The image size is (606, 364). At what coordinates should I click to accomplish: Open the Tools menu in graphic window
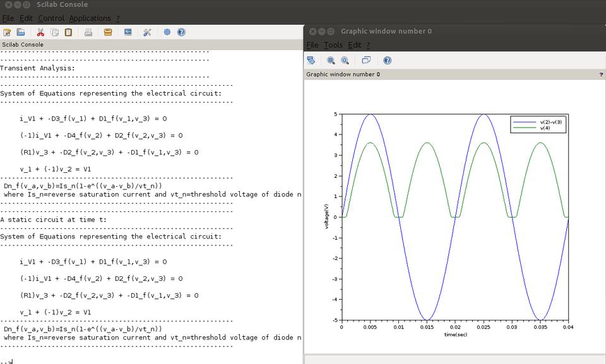click(333, 45)
